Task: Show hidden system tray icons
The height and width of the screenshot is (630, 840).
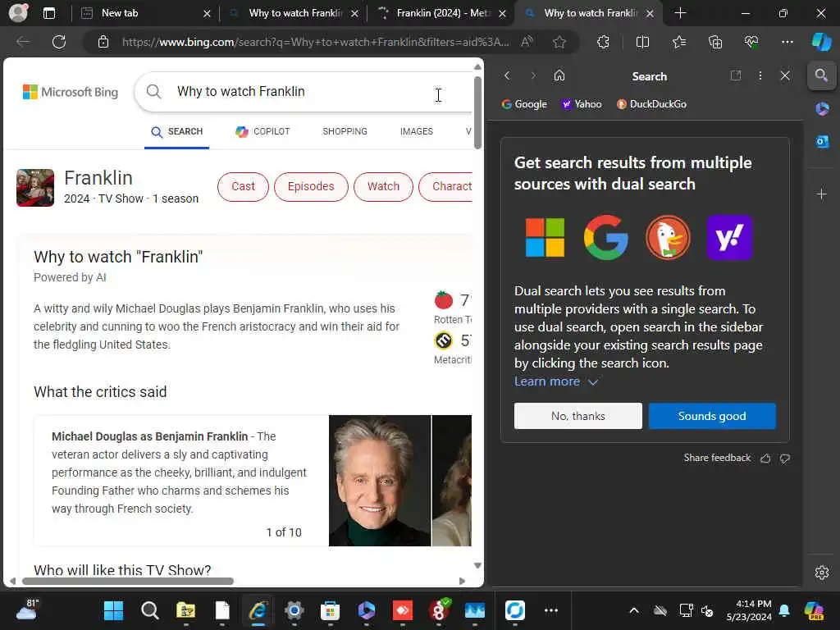Action: (634, 610)
